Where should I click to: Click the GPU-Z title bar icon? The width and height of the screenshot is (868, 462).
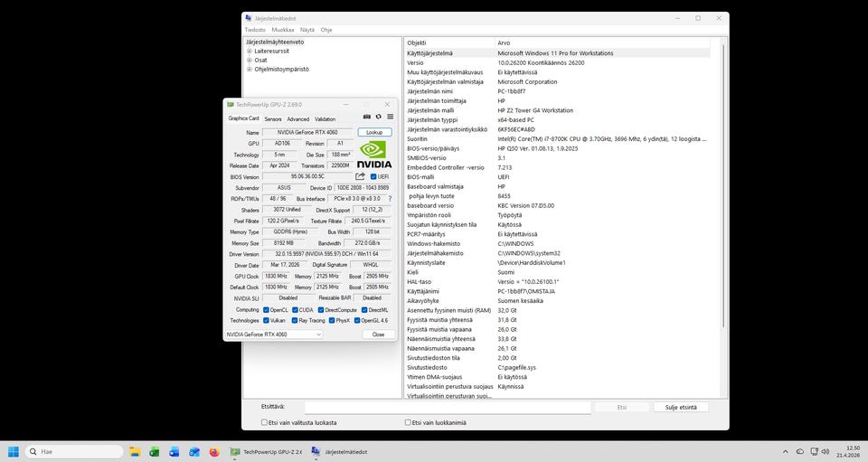tap(231, 105)
